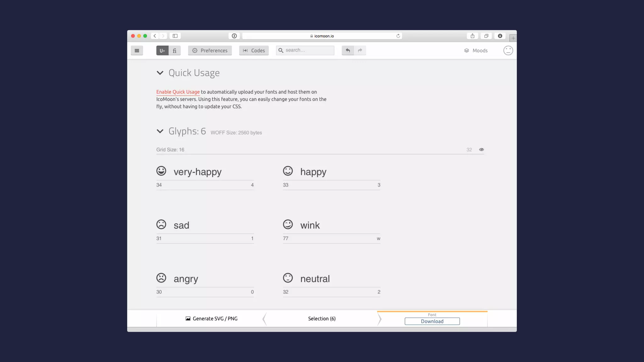Click the undo arrow button

[348, 50]
